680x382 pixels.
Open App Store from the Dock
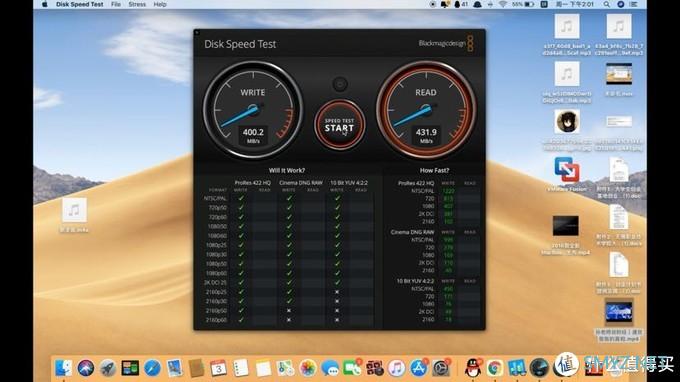pyautogui.click(x=418, y=368)
